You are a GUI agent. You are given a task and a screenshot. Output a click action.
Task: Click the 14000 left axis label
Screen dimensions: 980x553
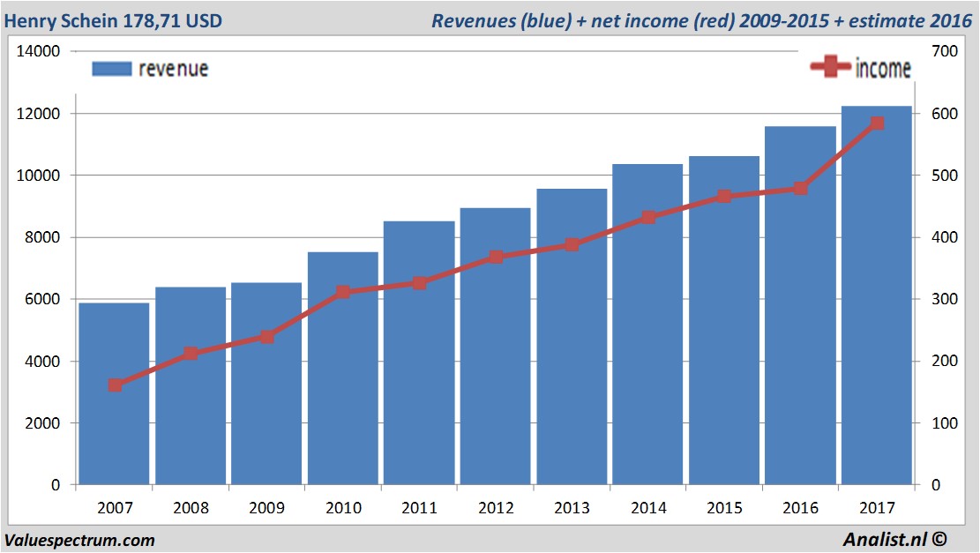pyautogui.click(x=39, y=51)
